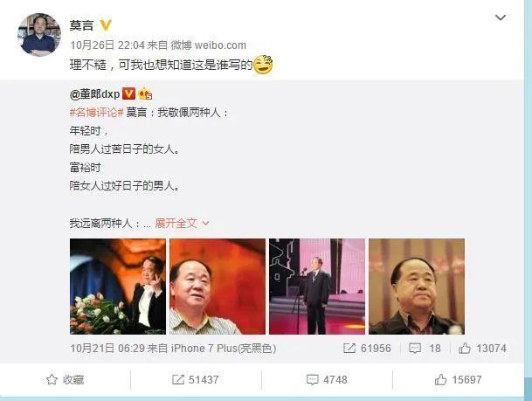Open first photo with flowers
The image size is (532, 401).
pos(118,287)
